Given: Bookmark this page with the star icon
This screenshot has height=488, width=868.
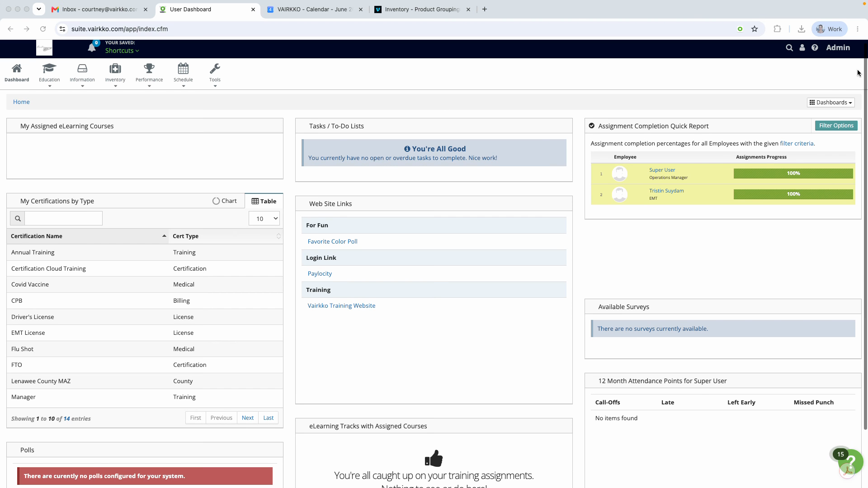Looking at the screenshot, I should (x=755, y=29).
